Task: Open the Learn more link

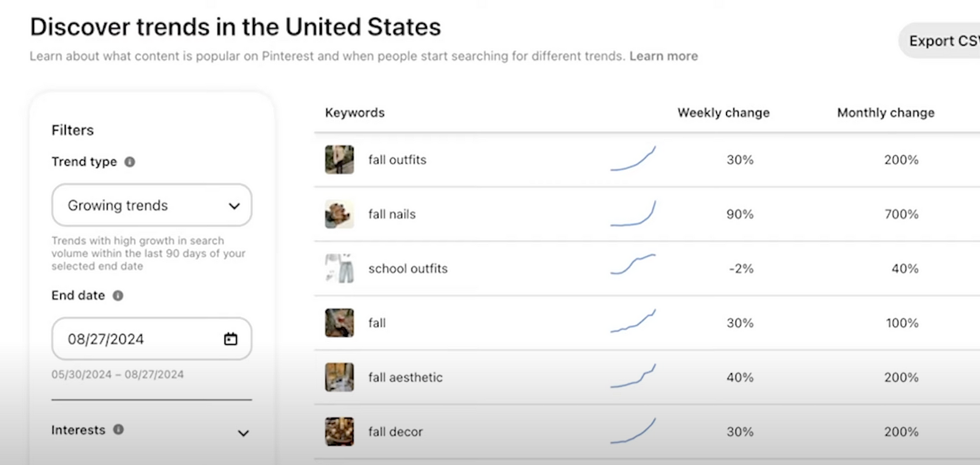Action: [x=663, y=56]
